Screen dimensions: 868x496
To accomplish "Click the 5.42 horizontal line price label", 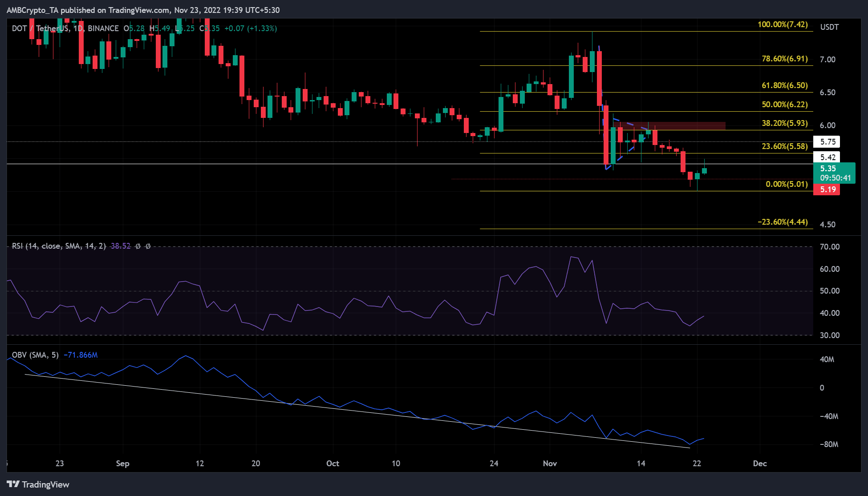I will (827, 157).
